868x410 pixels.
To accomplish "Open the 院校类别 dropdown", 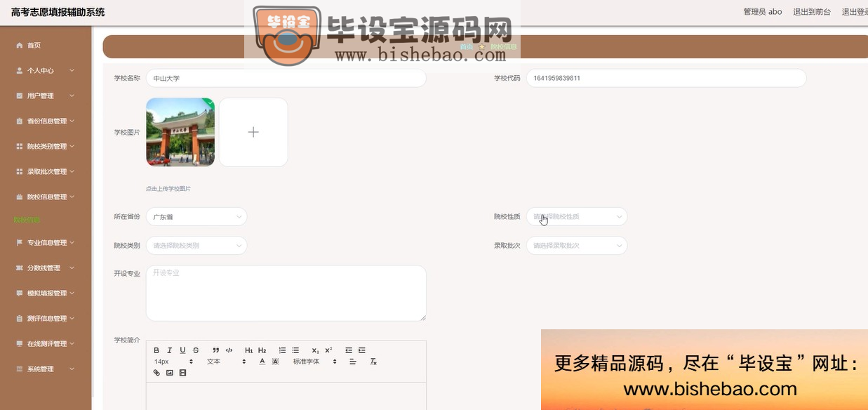I will pyautogui.click(x=196, y=246).
